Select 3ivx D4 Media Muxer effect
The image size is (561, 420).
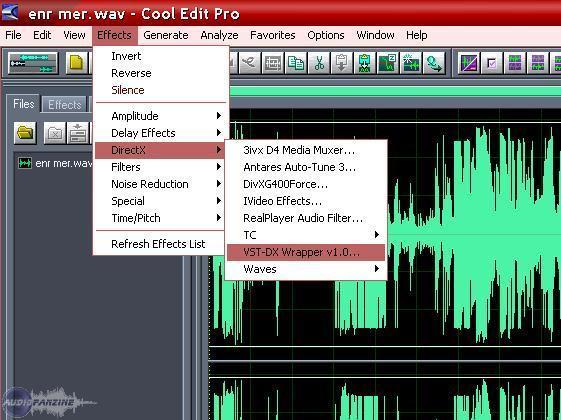tap(306, 150)
